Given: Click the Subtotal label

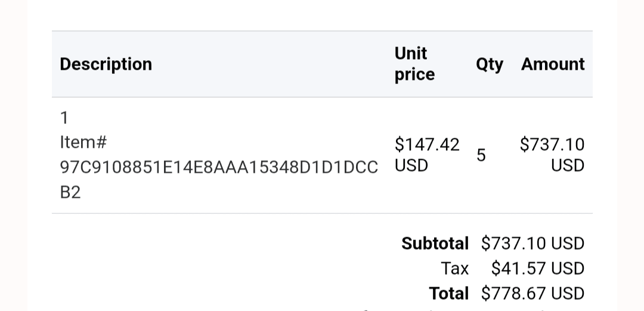Looking at the screenshot, I should pos(435,243).
